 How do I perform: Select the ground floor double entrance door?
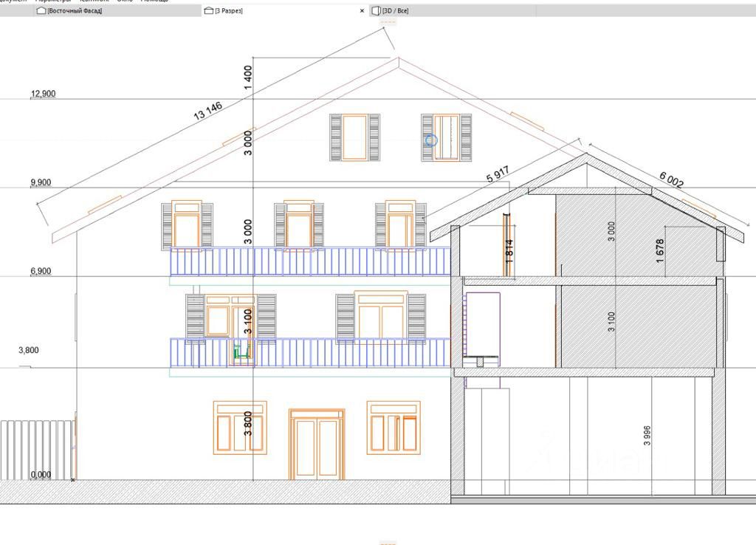point(317,445)
